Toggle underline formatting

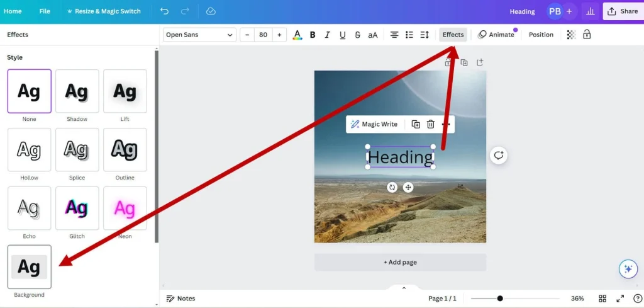point(342,35)
